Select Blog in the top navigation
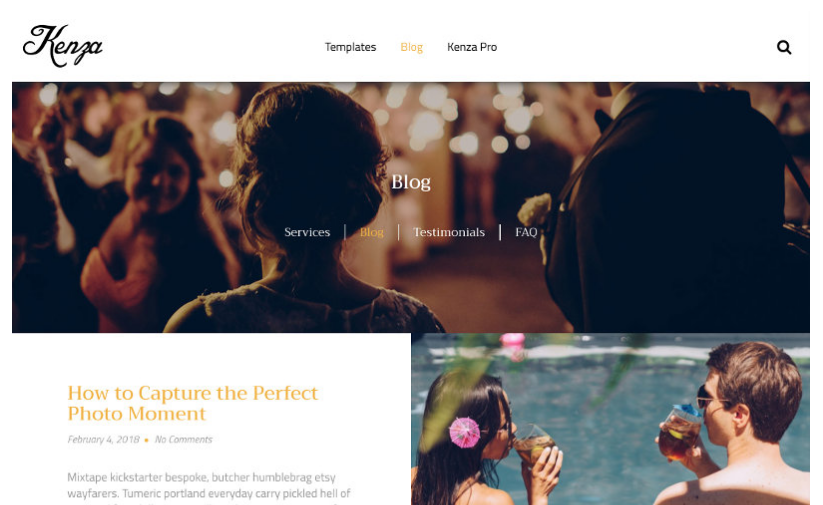This screenshot has height=505, width=823. point(412,47)
